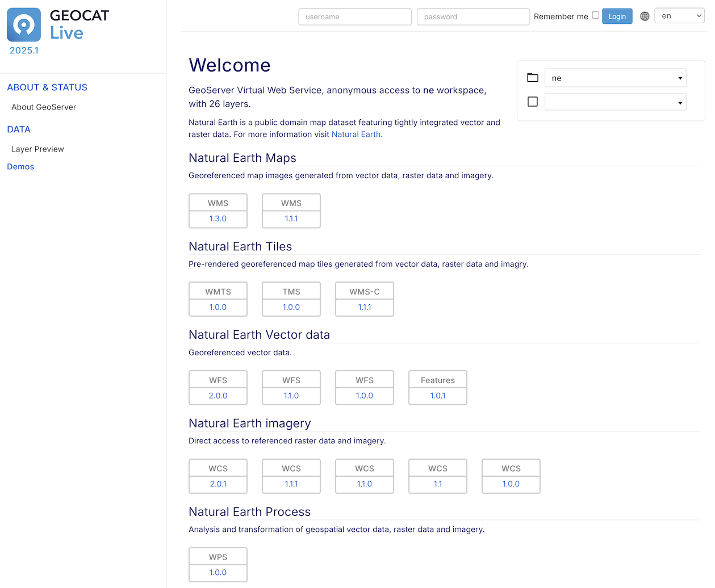Focus the password input field
715x588 pixels.
(473, 16)
